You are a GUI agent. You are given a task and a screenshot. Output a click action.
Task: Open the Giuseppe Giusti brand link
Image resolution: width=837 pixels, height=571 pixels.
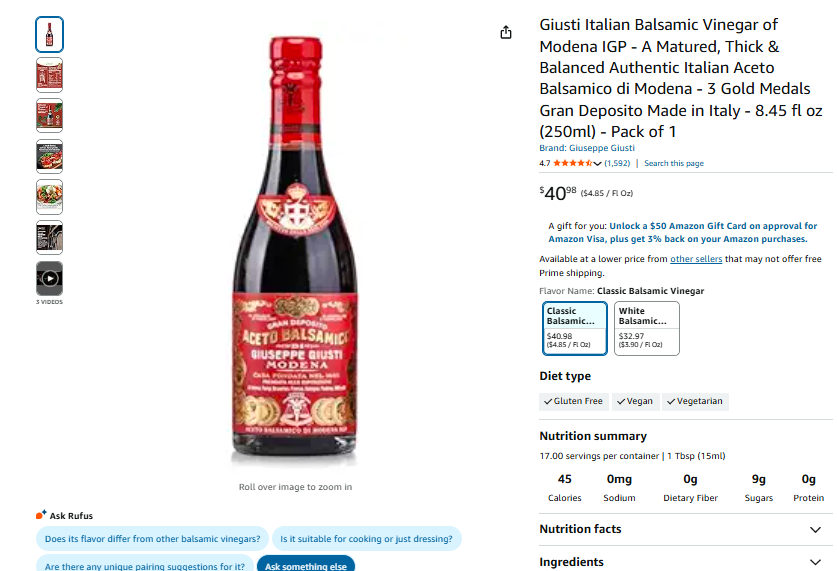(587, 148)
